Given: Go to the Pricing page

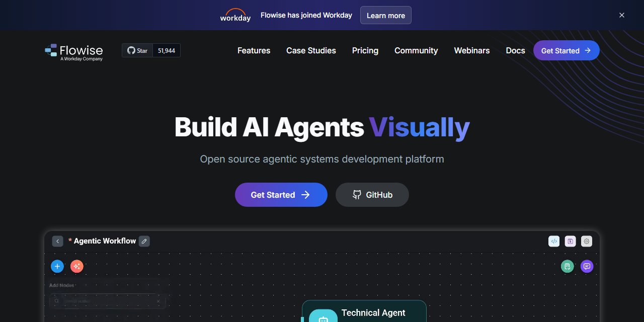Looking at the screenshot, I should click(365, 50).
